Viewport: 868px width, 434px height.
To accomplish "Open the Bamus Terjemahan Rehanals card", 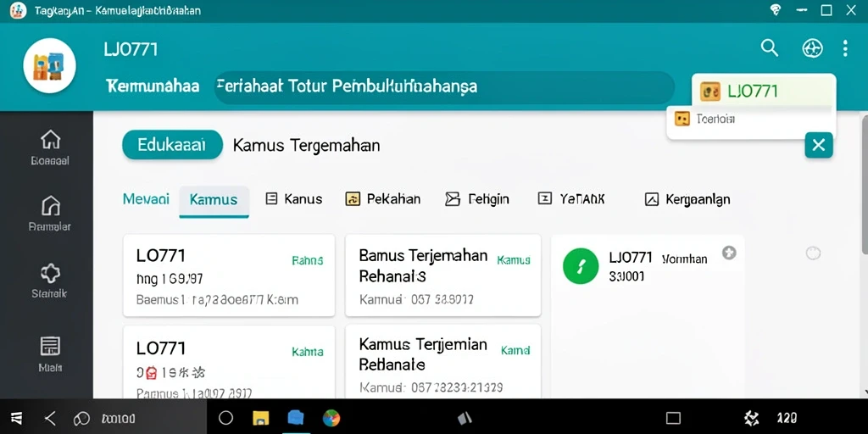I will pyautogui.click(x=442, y=275).
